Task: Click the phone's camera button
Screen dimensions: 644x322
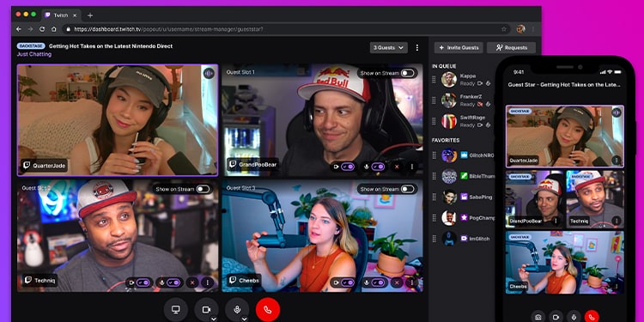Action: click(x=556, y=317)
